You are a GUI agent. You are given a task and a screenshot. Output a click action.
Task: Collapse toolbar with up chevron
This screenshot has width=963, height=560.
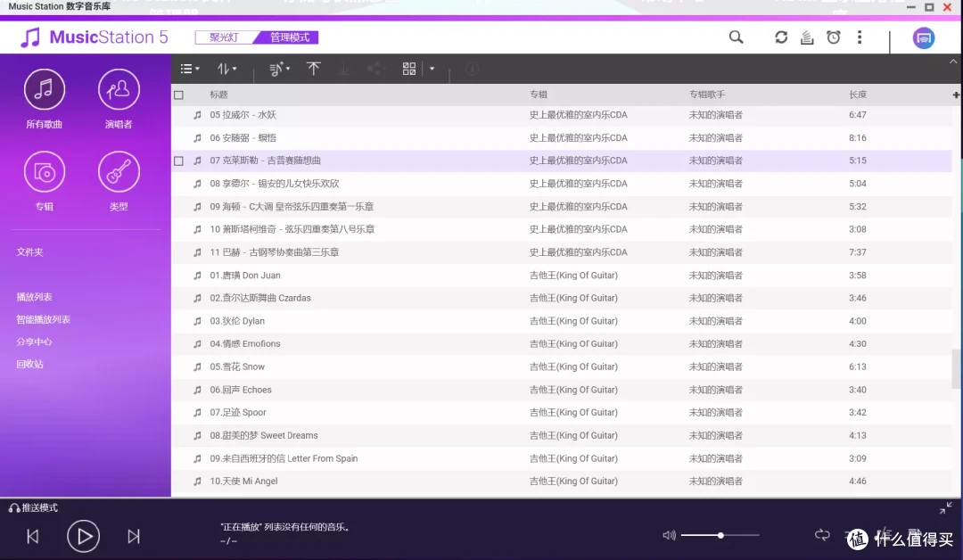(953, 62)
